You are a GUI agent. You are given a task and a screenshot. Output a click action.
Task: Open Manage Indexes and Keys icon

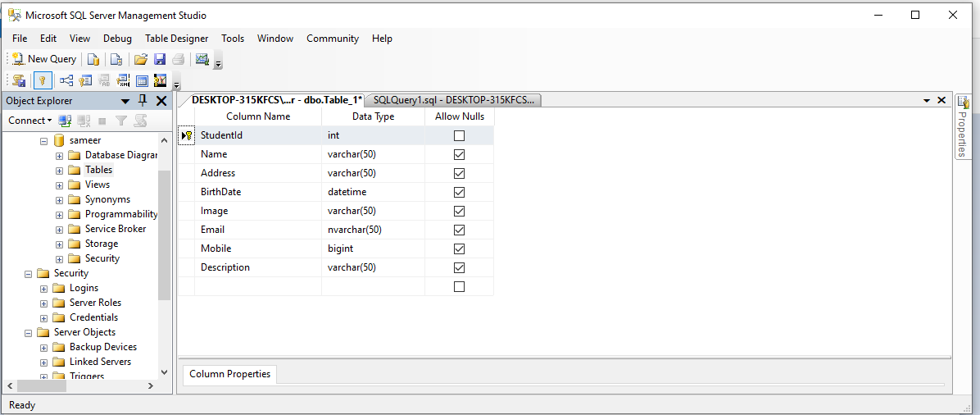point(85,80)
